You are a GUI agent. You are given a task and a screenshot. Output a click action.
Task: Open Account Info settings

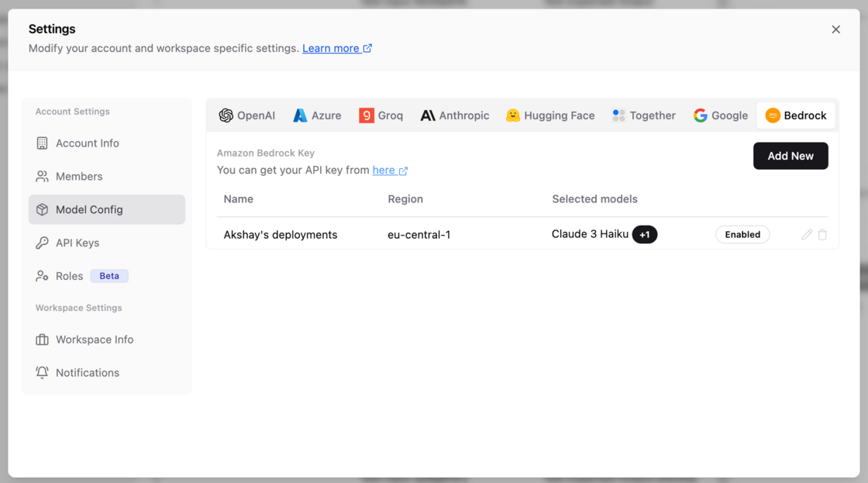[107, 143]
